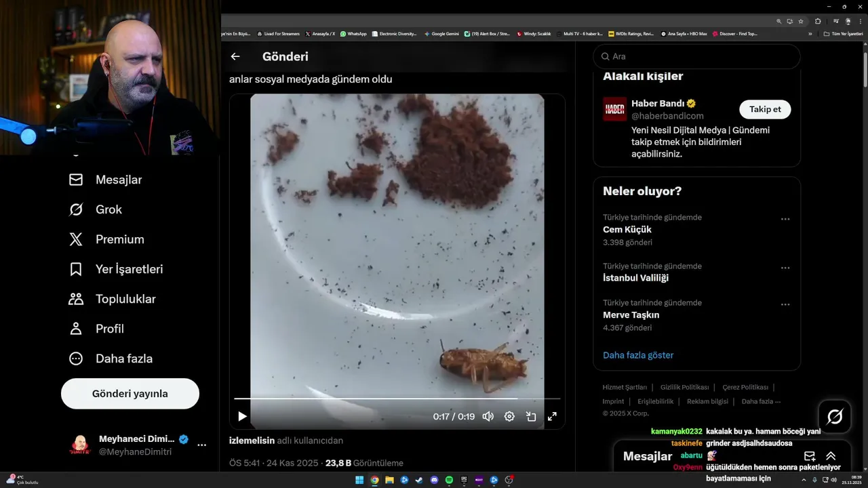Open Yer İşaretleri bookmarks
The image size is (868, 488).
point(116,269)
